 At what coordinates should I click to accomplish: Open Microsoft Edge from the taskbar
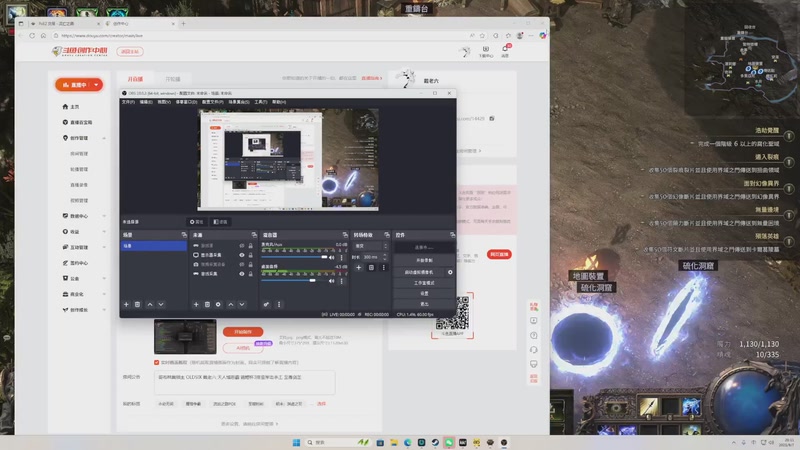click(x=408, y=442)
